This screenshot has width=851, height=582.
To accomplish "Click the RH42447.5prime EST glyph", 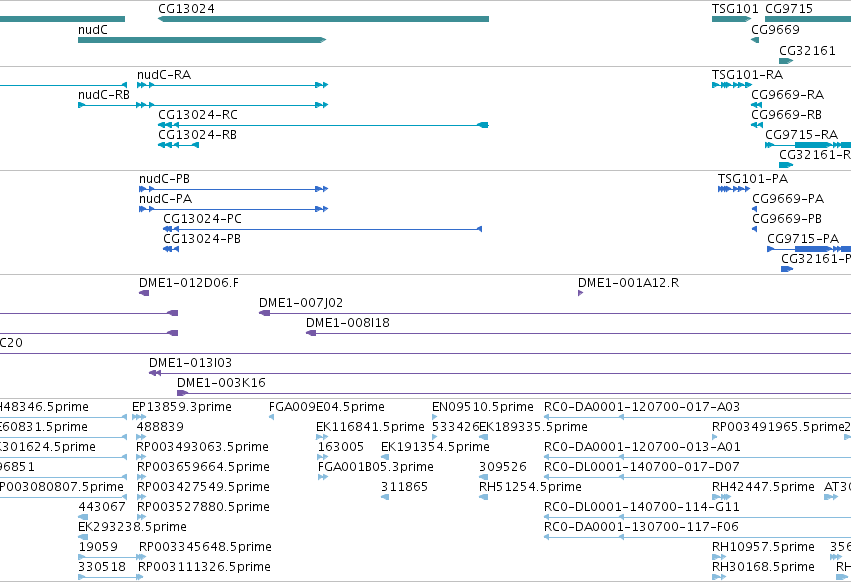I will [x=721, y=497].
